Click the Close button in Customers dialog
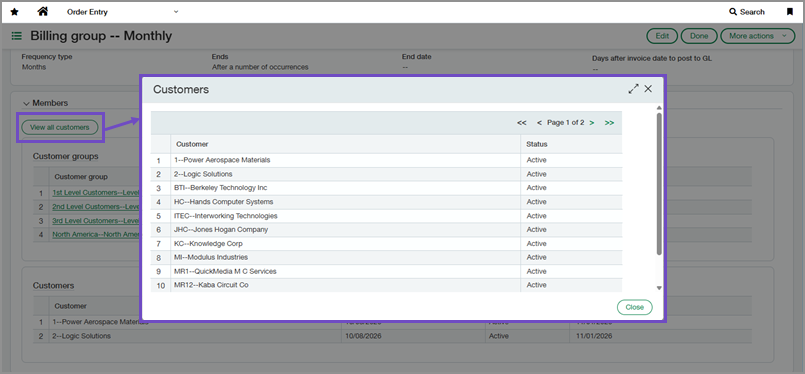805x374 pixels. (635, 307)
